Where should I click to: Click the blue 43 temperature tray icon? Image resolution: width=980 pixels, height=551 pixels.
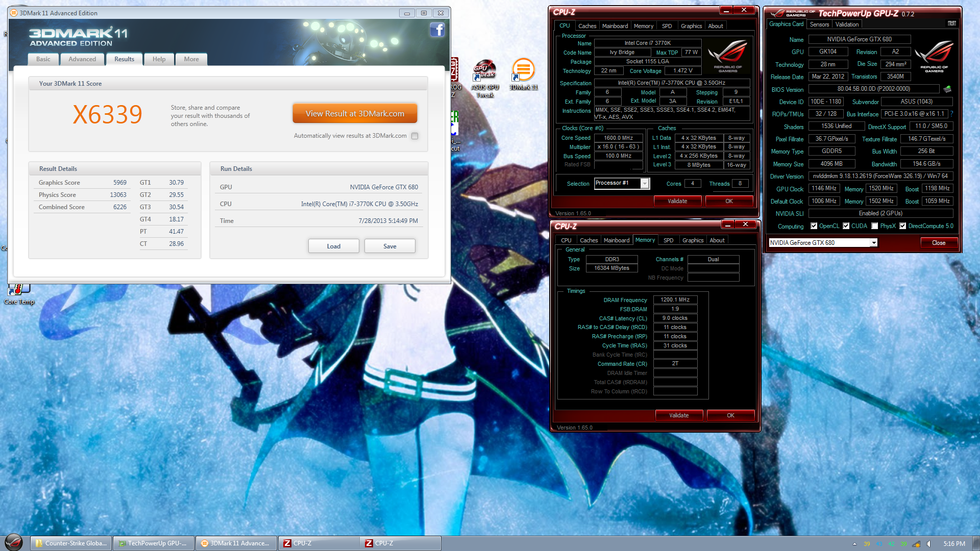tap(879, 544)
